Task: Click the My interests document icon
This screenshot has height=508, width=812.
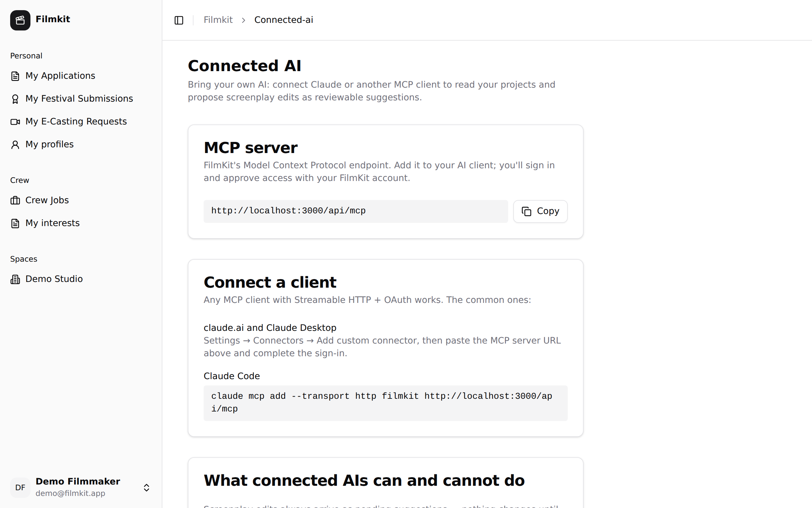Action: [x=15, y=224]
